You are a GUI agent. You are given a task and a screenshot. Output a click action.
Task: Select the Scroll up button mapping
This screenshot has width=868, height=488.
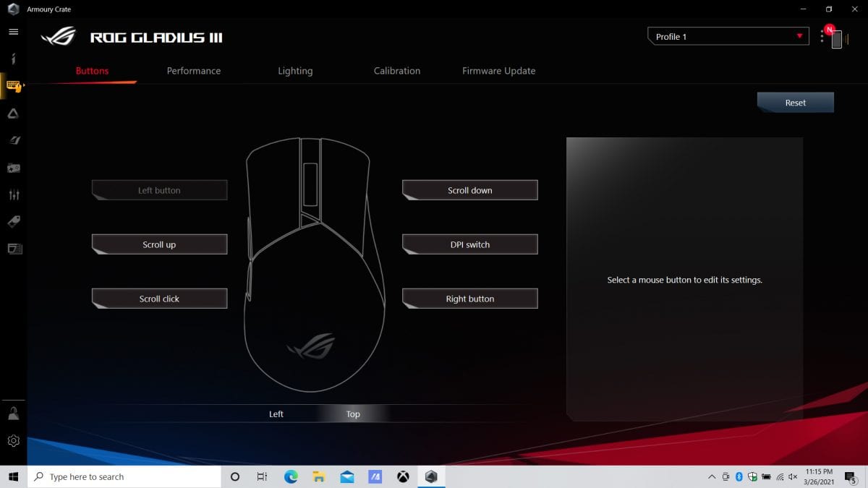[x=159, y=244]
